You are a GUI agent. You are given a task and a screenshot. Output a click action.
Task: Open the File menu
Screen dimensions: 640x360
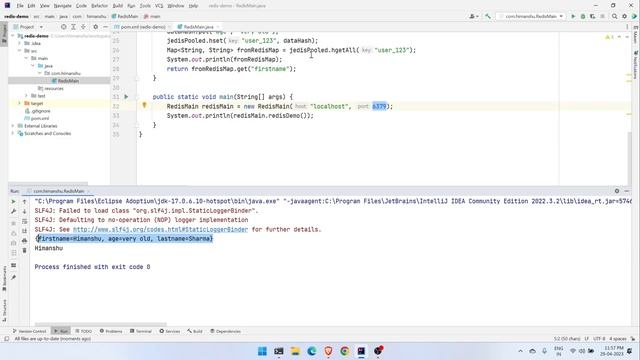20,6
